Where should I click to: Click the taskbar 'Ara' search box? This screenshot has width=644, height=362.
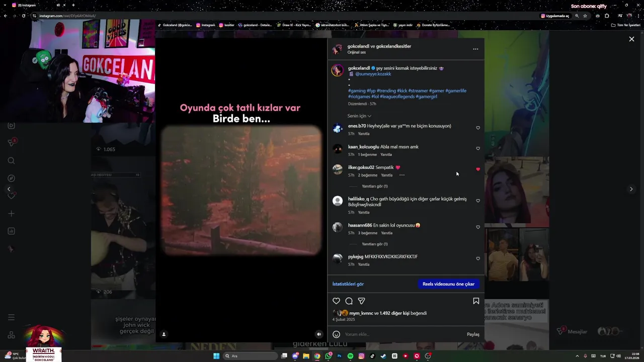coord(251,356)
